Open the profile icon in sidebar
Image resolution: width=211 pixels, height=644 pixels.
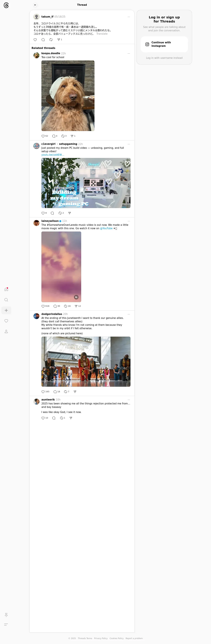click(x=6, y=332)
